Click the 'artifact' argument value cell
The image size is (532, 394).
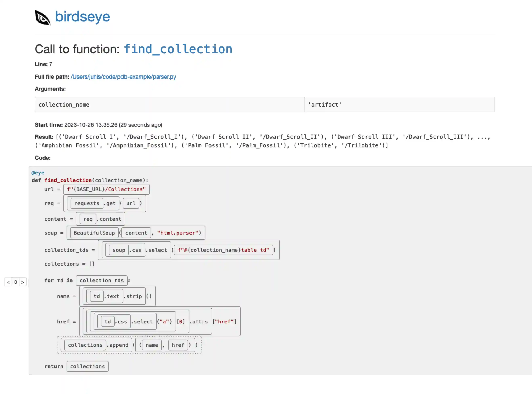(324, 105)
